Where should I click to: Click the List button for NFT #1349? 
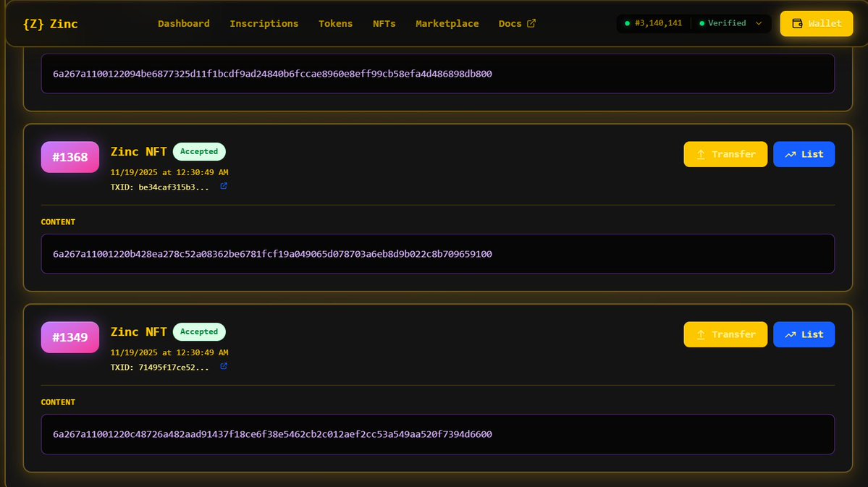tap(804, 334)
